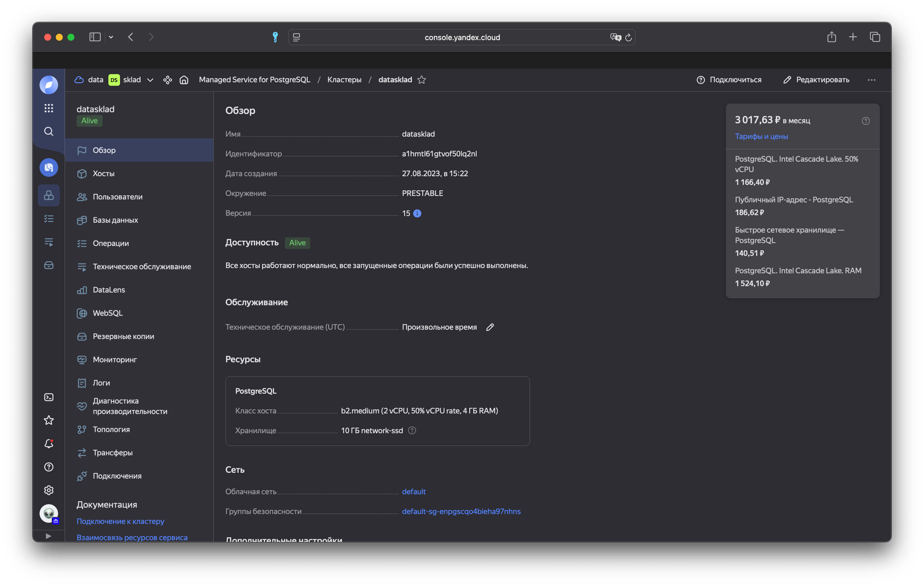
Task: Open the Хосты section
Action: point(139,174)
